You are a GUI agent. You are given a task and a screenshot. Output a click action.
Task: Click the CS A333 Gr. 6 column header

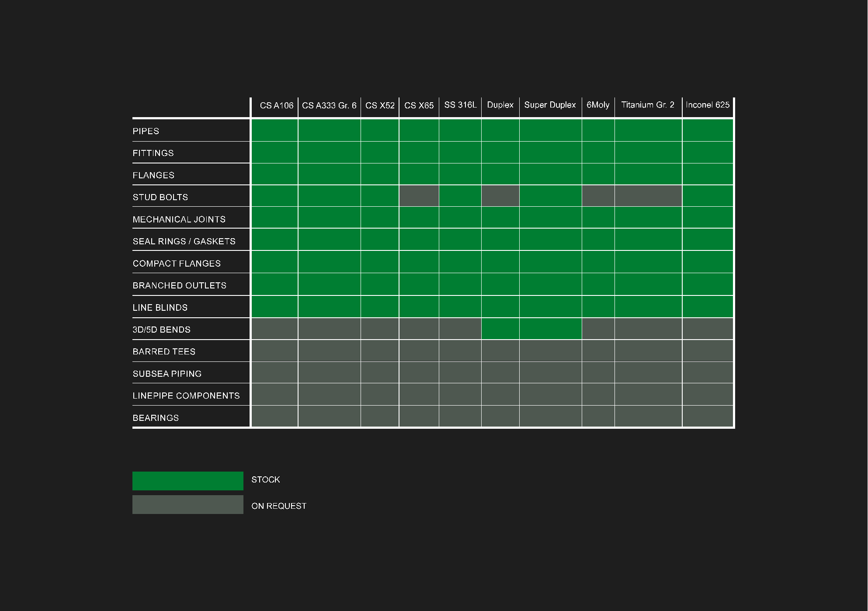click(x=329, y=105)
